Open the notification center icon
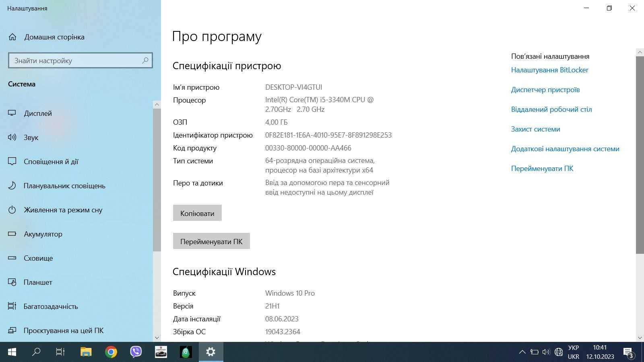The height and width of the screenshot is (362, 644). click(629, 353)
